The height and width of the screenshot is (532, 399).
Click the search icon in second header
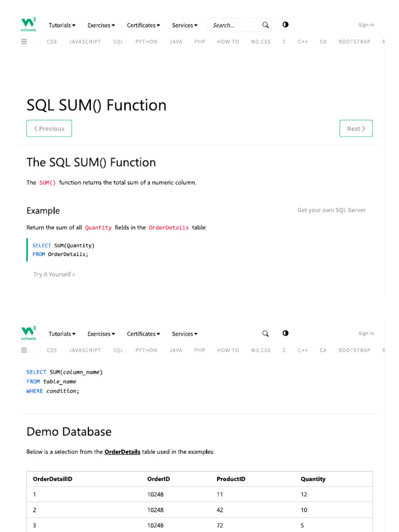[265, 334]
